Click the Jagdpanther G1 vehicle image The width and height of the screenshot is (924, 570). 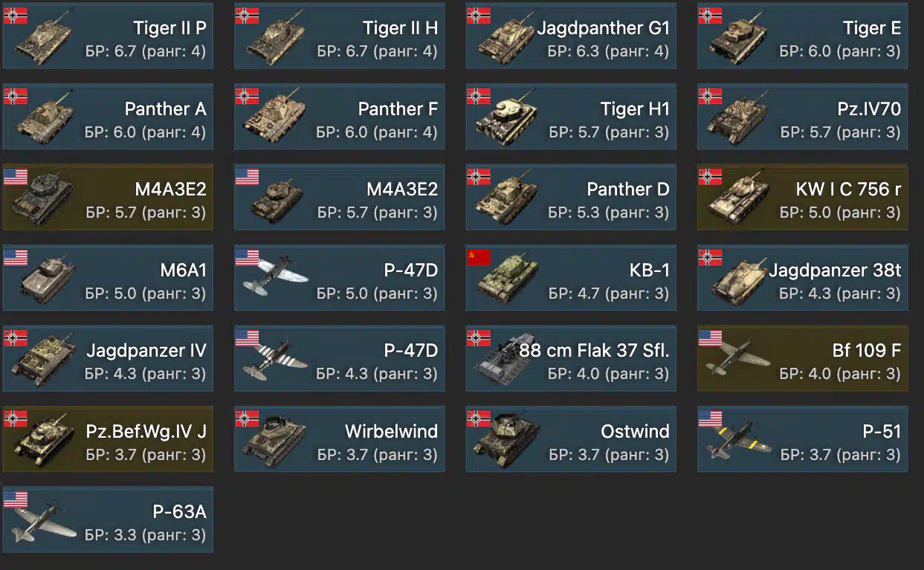pyautogui.click(x=507, y=39)
